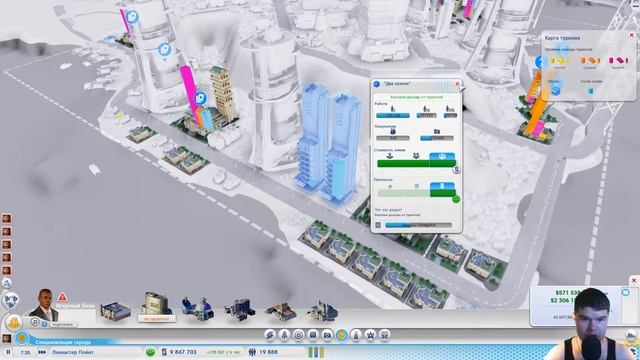Click the high-wealth jobs bar in popup
The image size is (640, 360).
point(450,116)
